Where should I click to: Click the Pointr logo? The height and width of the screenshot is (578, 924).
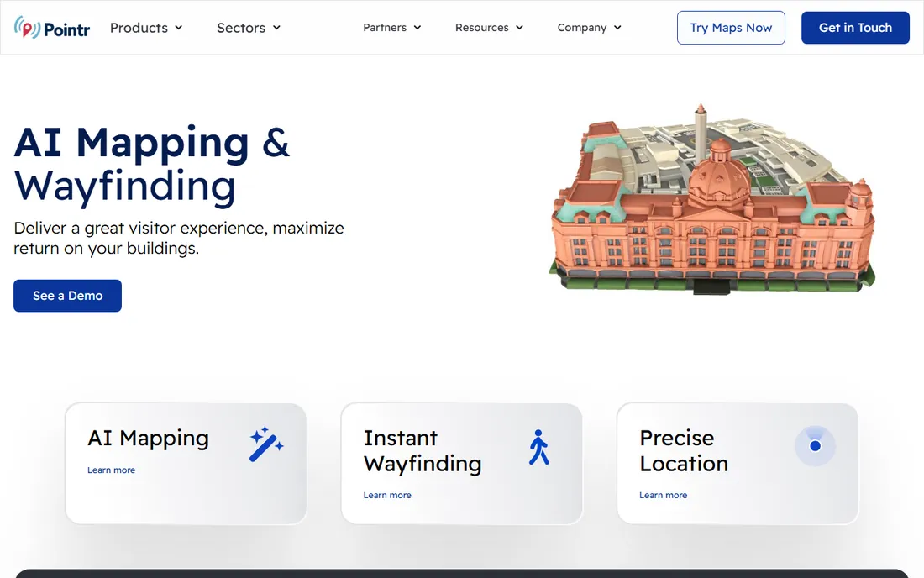click(52, 28)
